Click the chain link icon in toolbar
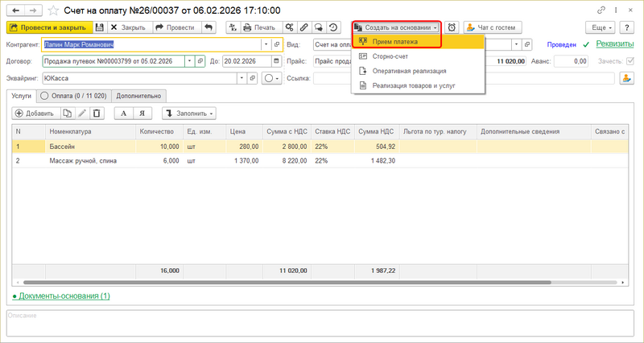644x343 pixels. point(303,27)
